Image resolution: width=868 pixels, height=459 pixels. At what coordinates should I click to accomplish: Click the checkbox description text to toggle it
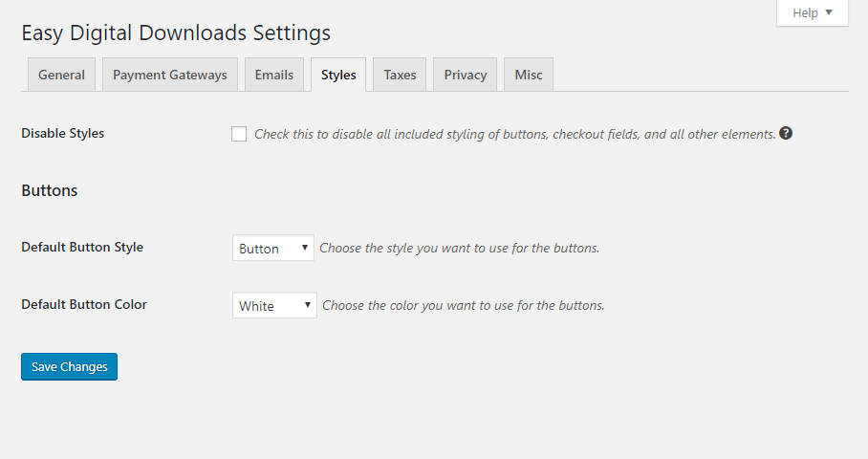coord(515,134)
